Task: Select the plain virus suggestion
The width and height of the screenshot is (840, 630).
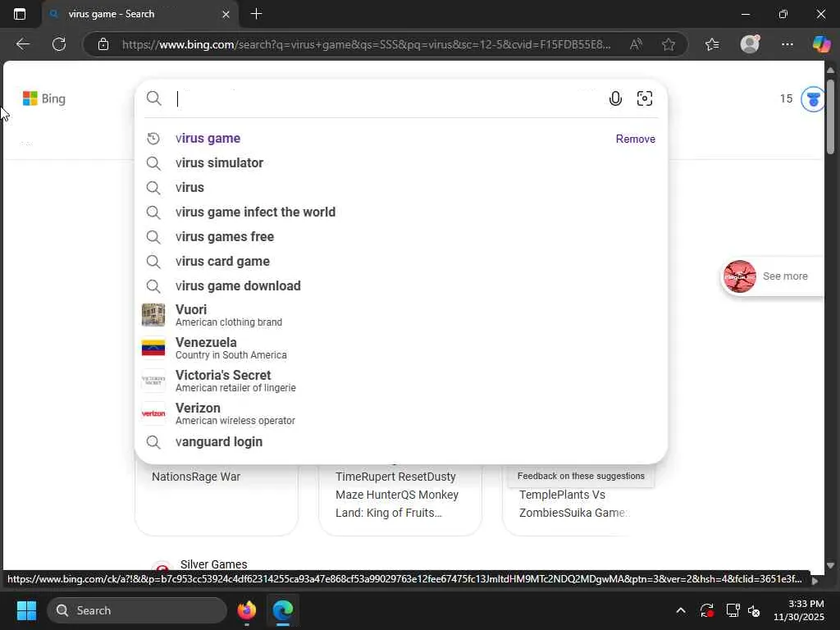Action: pos(189,188)
